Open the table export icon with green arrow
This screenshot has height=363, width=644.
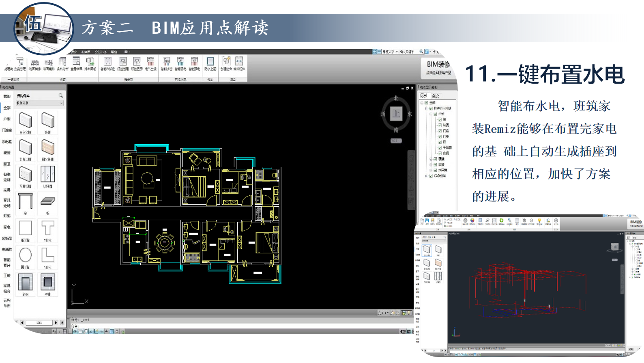click(90, 64)
